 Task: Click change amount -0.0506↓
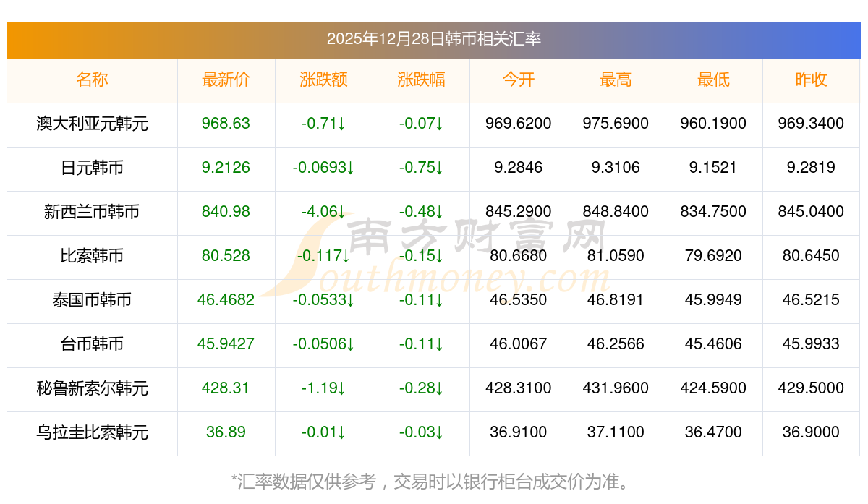(x=323, y=344)
